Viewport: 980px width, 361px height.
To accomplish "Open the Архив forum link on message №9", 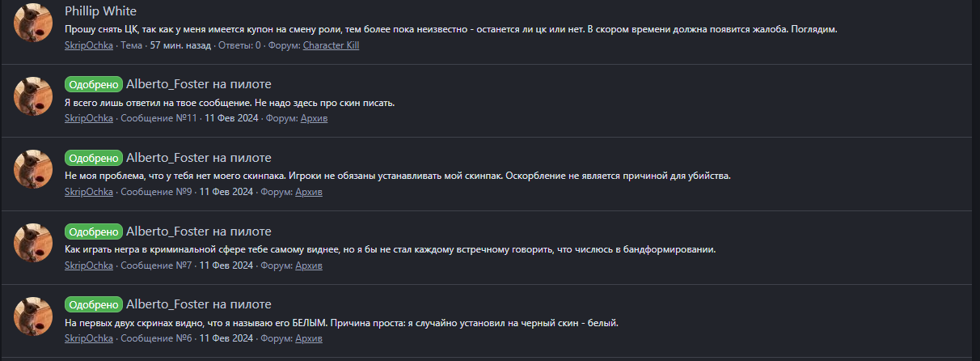I will 309,192.
